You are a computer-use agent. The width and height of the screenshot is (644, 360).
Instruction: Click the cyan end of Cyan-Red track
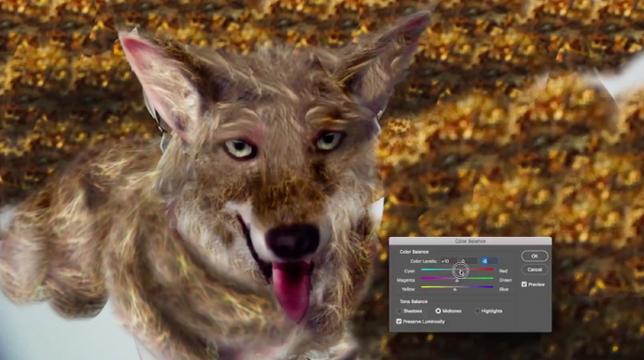click(425, 270)
